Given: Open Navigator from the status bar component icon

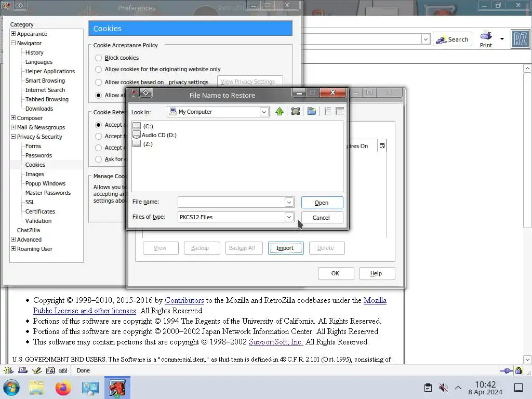Looking at the screenshot, I should pyautogui.click(x=8, y=370).
